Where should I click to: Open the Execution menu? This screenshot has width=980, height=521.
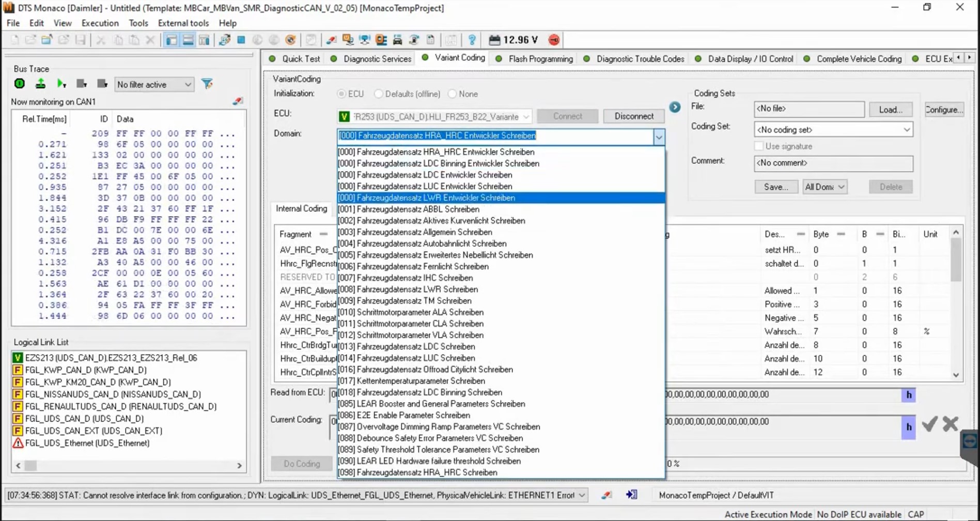[x=100, y=23]
